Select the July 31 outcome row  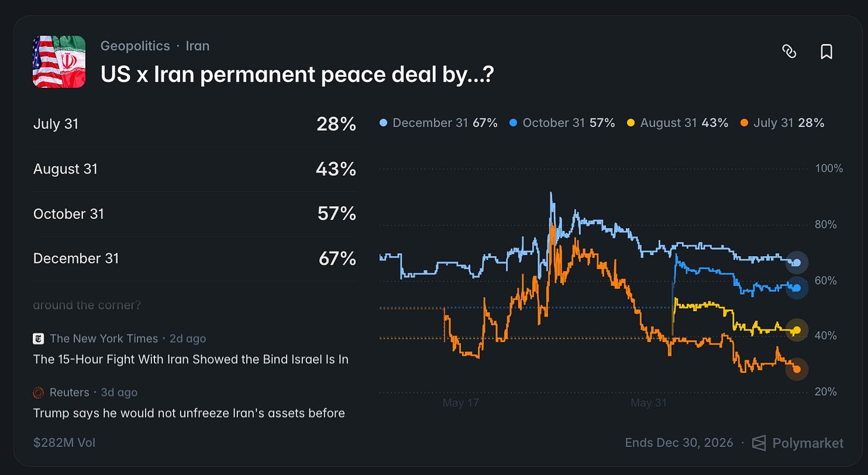point(195,124)
